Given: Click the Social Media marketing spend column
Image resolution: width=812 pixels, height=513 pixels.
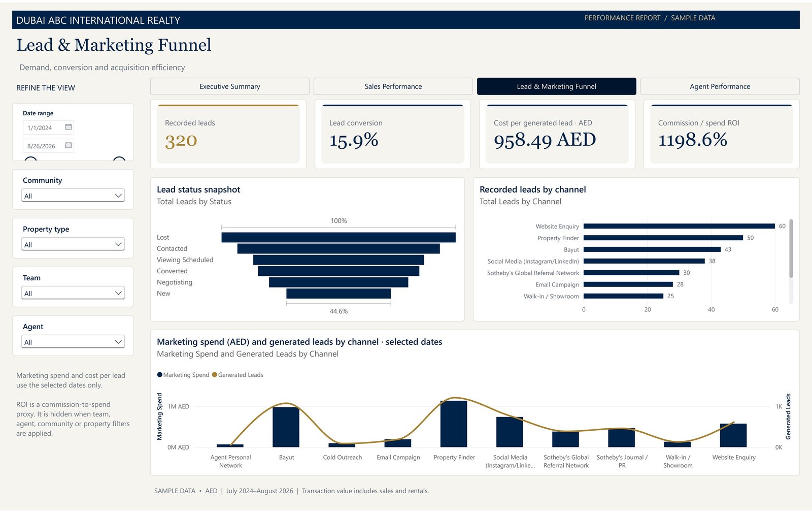Looking at the screenshot, I should pos(510,432).
